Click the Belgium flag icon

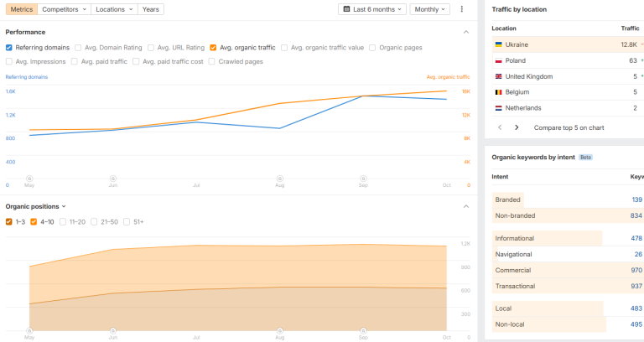pos(499,92)
